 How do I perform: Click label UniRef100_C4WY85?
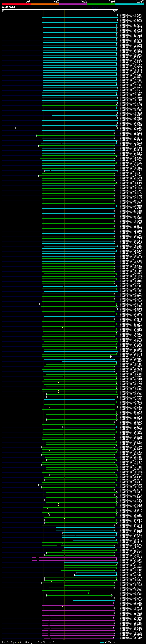[x=131, y=336]
